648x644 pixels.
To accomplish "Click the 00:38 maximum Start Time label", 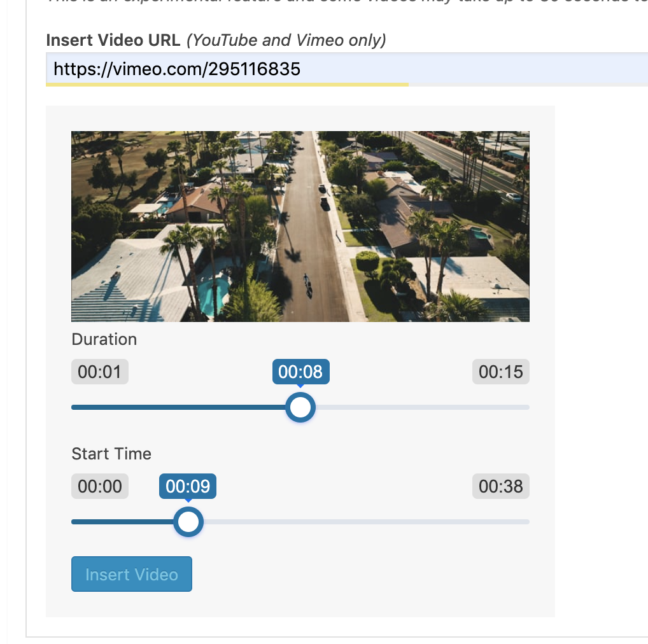I will coord(500,486).
